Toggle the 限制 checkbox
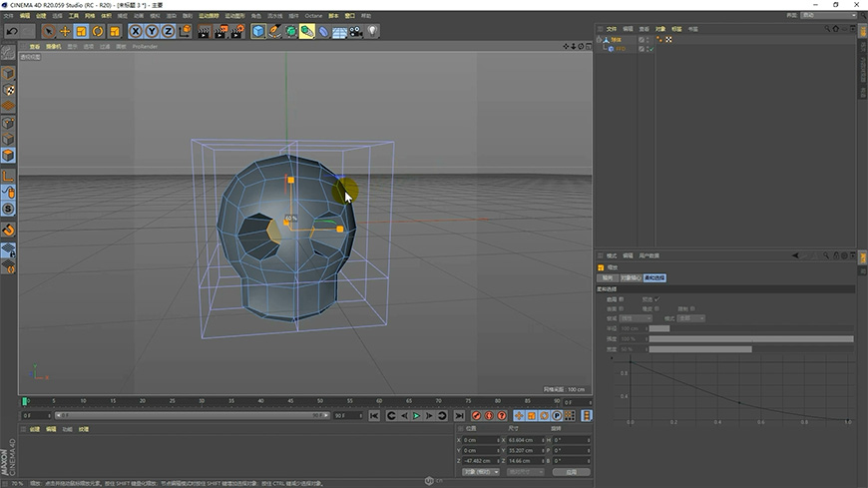The height and width of the screenshot is (488, 868). pos(692,308)
